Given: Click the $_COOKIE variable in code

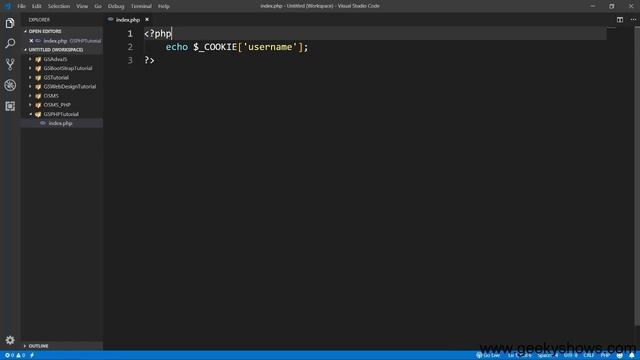Looking at the screenshot, I should click(215, 47).
